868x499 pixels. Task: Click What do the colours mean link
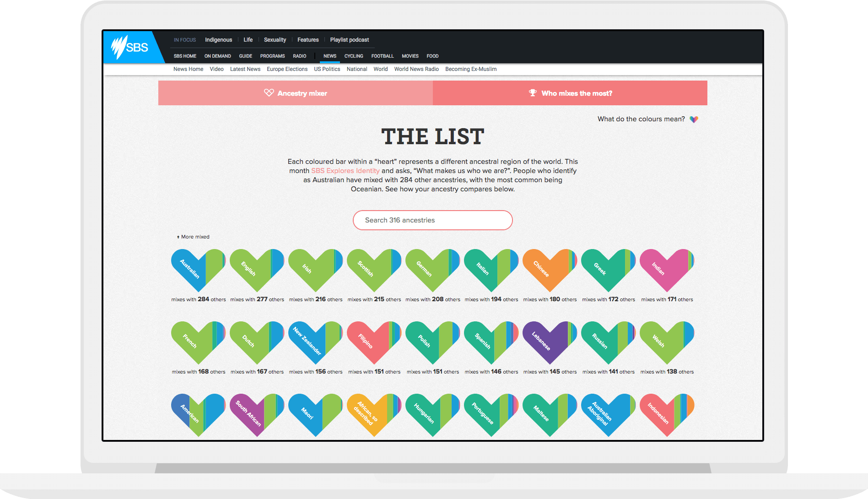641,119
